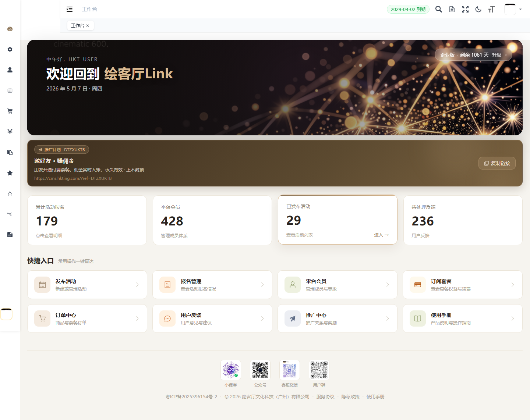
Task: Click the chevron on the 发布活动 card
Action: 137,285
